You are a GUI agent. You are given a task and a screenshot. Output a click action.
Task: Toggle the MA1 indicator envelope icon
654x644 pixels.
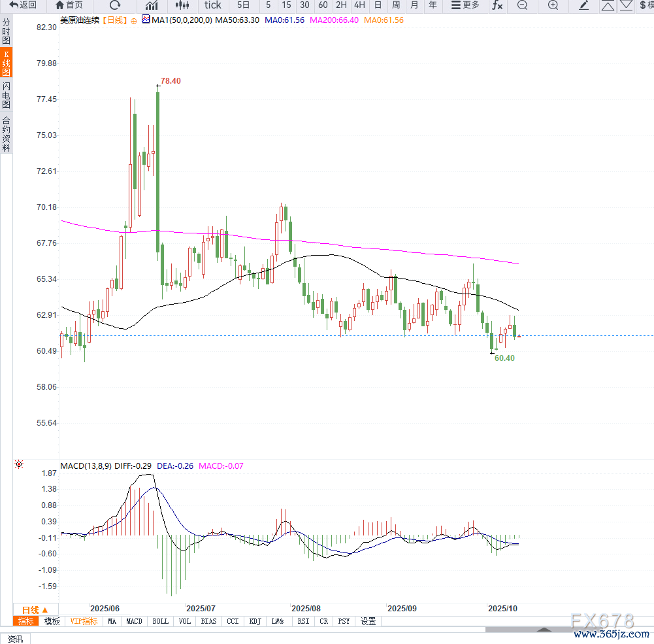click(145, 20)
